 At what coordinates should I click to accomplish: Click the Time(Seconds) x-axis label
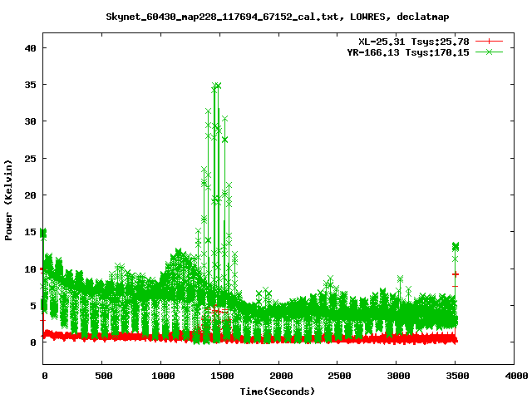click(x=278, y=392)
